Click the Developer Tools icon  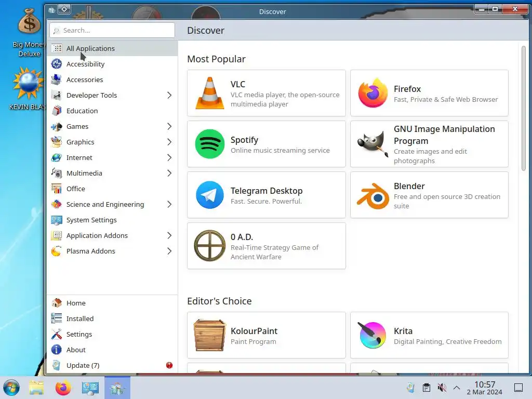pyautogui.click(x=56, y=95)
